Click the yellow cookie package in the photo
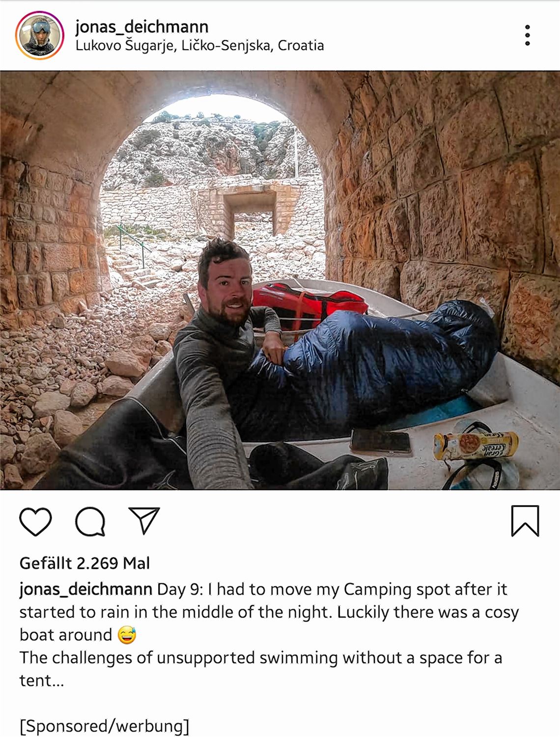 (x=475, y=445)
